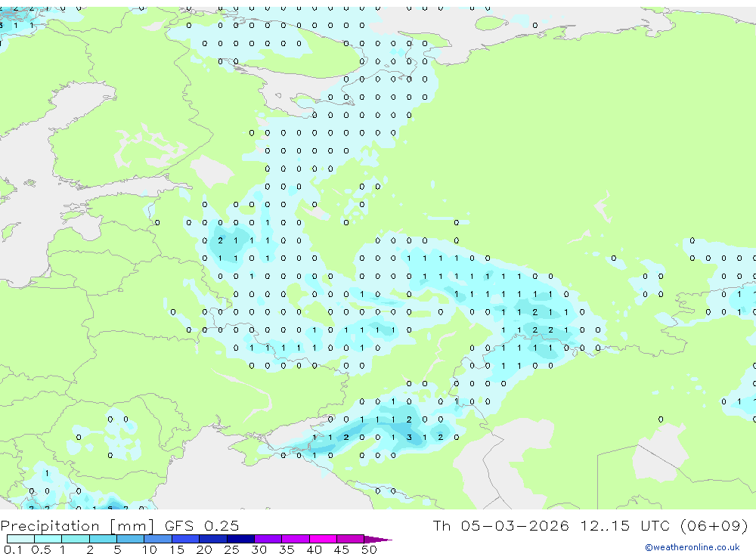Image resolution: width=756 pixels, height=554 pixels.
Task: Click the legend label '0.1'
Action: [13, 549]
